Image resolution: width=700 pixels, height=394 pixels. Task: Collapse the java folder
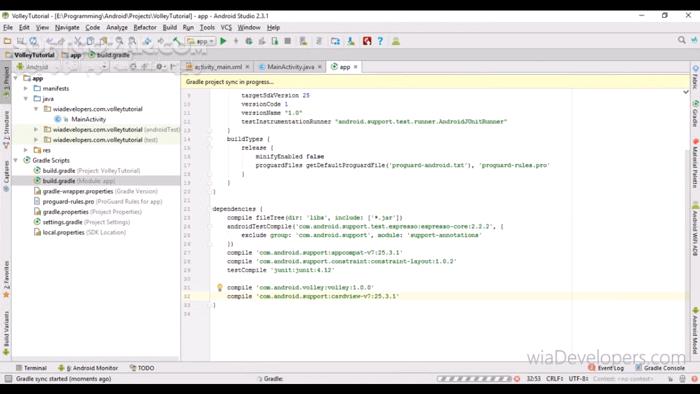[x=26, y=99]
